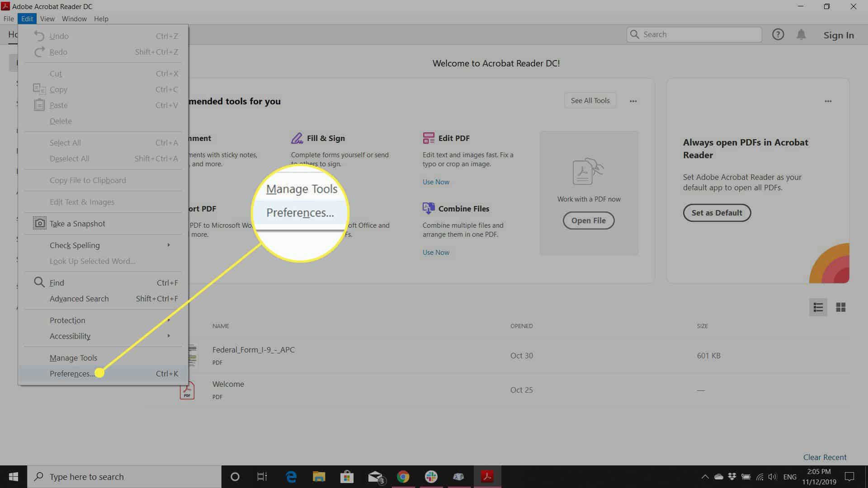Image resolution: width=868 pixels, height=488 pixels.
Task: Open the Help menu
Action: pos(101,19)
